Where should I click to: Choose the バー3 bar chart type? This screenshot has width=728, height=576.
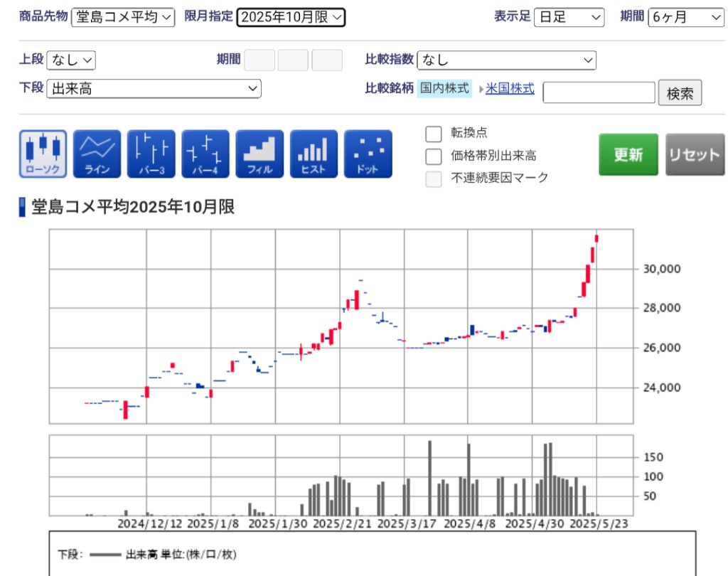point(151,154)
